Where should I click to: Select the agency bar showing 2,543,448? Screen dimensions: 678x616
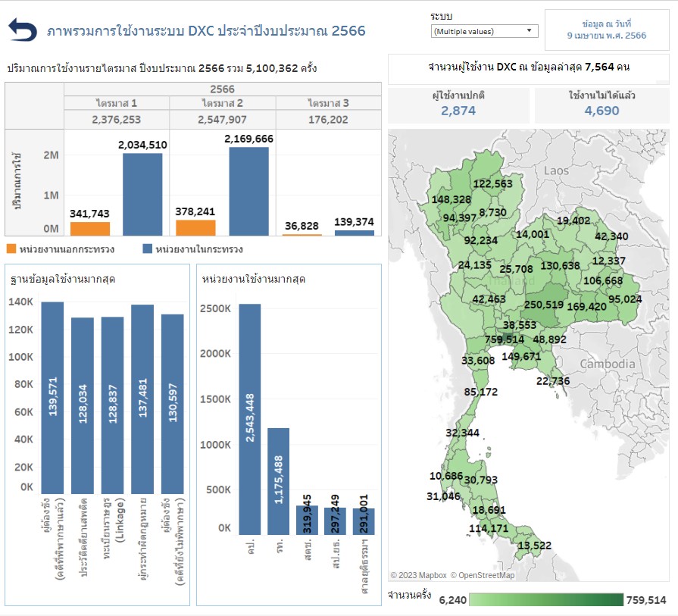(x=250, y=420)
